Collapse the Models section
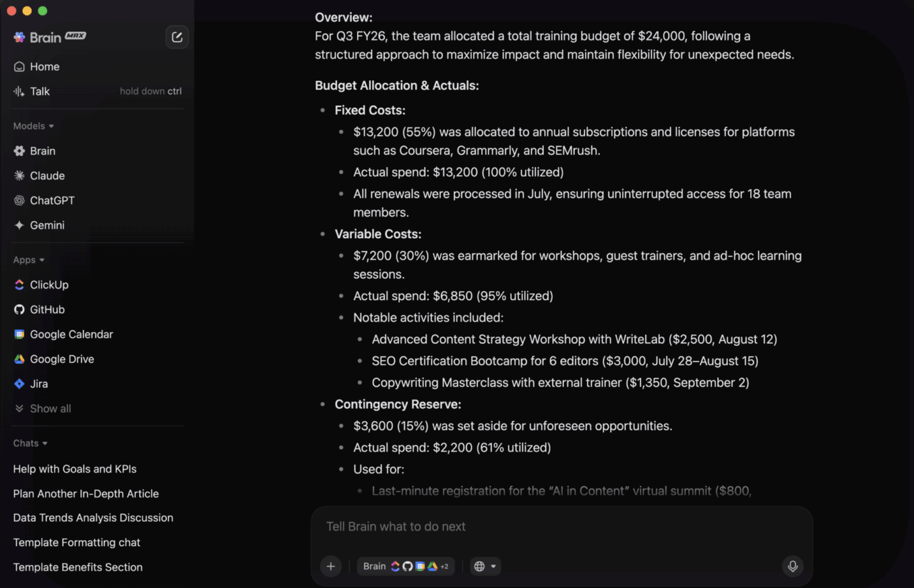The width and height of the screenshot is (914, 588). pyautogui.click(x=33, y=126)
